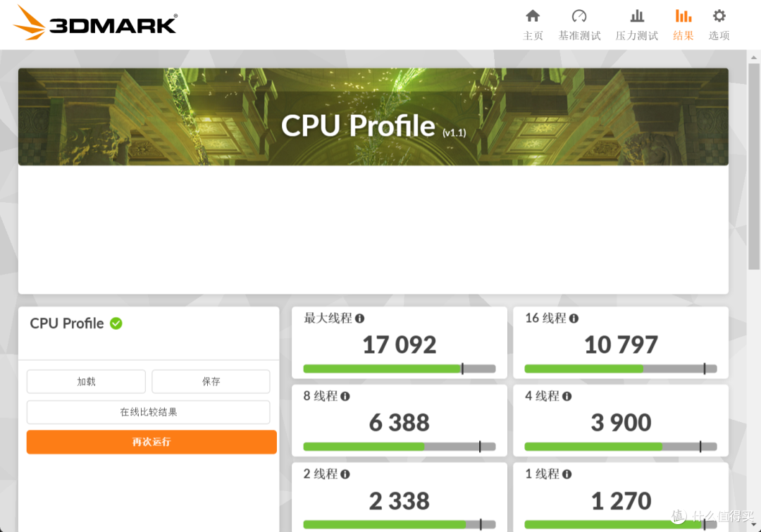Viewport: 761px width, 532px height.
Task: Click the orange 再次运行 run again button
Action: (151, 442)
